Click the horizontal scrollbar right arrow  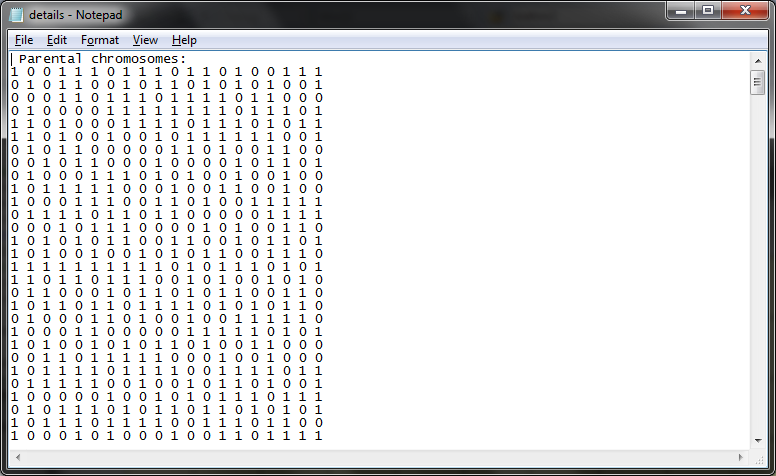(x=741, y=457)
